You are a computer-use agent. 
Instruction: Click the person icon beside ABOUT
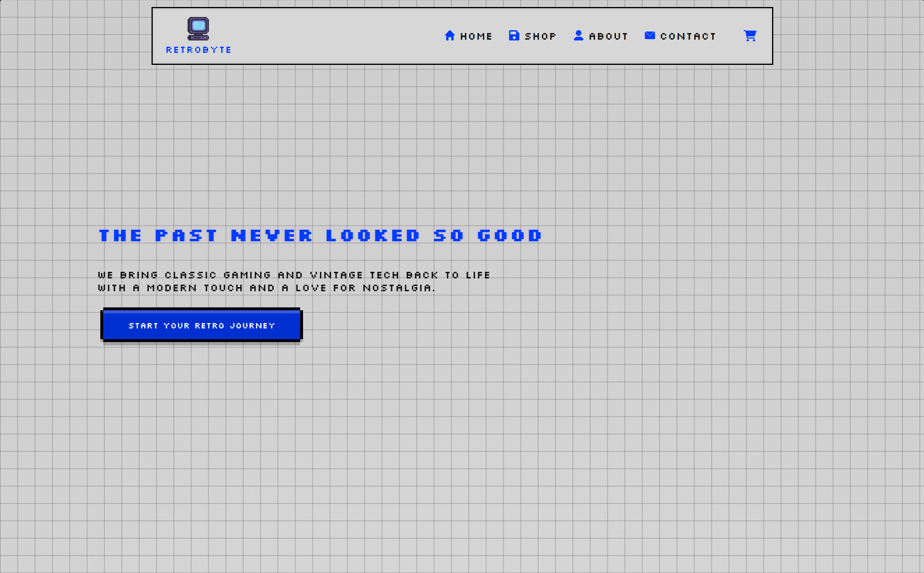578,36
